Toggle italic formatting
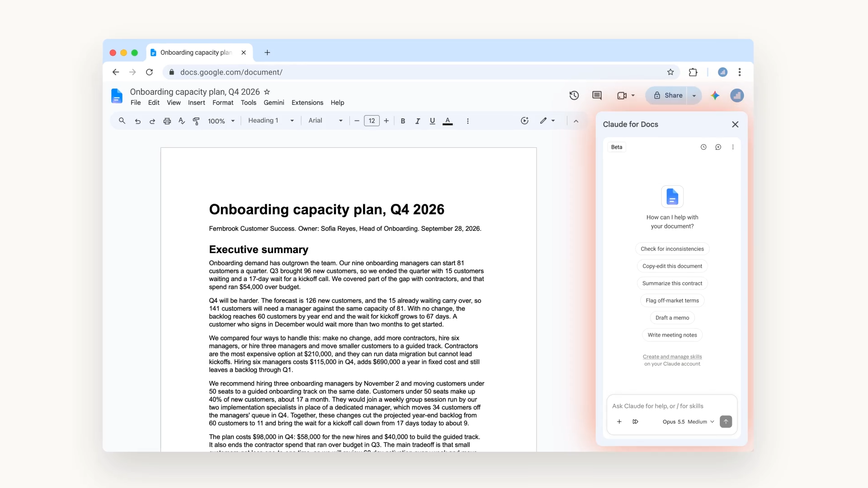The width and height of the screenshot is (868, 488). pyautogui.click(x=418, y=121)
